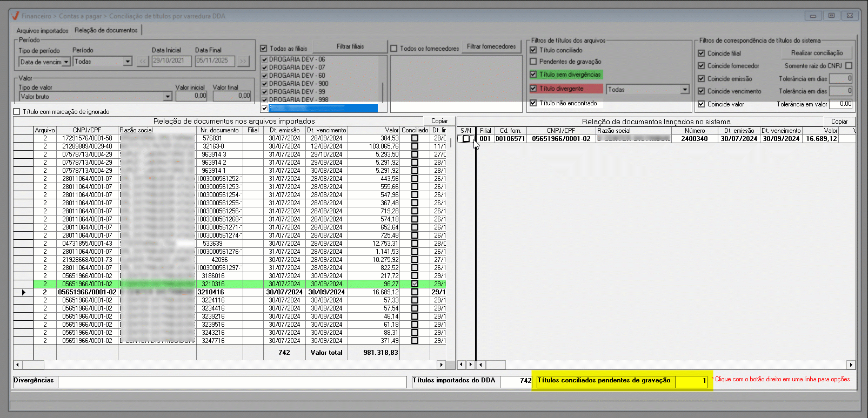Switch to Arquivos importados tab
This screenshot has height=418, width=868.
tap(42, 31)
